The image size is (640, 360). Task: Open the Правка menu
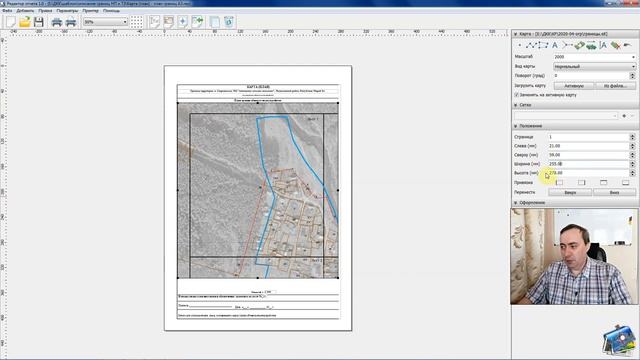coord(45,11)
